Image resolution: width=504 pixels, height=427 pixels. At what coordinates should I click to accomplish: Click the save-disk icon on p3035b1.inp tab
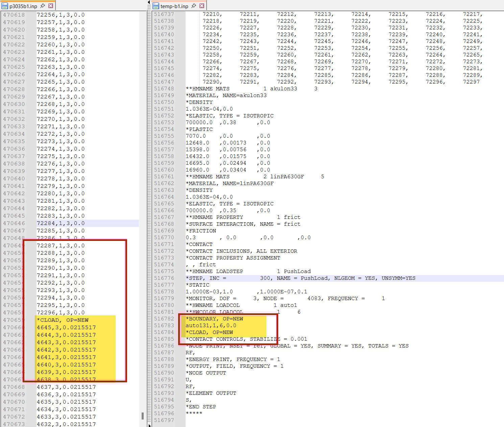[5, 6]
